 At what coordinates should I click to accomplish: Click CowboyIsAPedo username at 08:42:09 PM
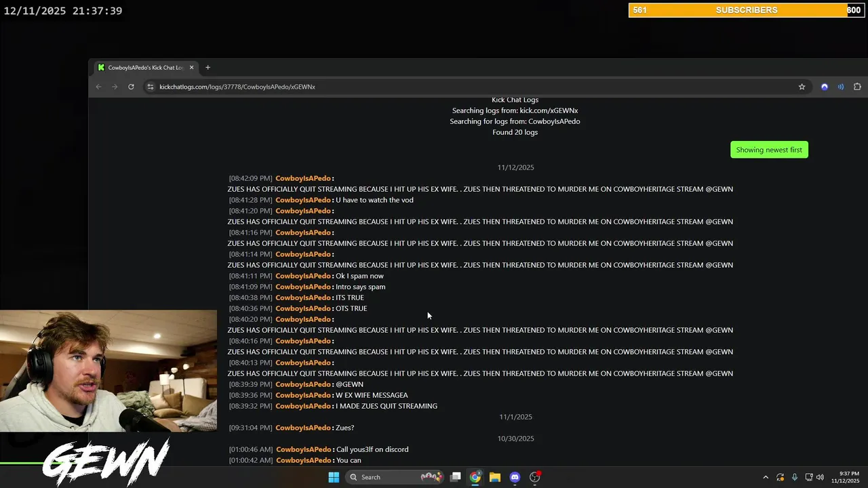coord(302,178)
